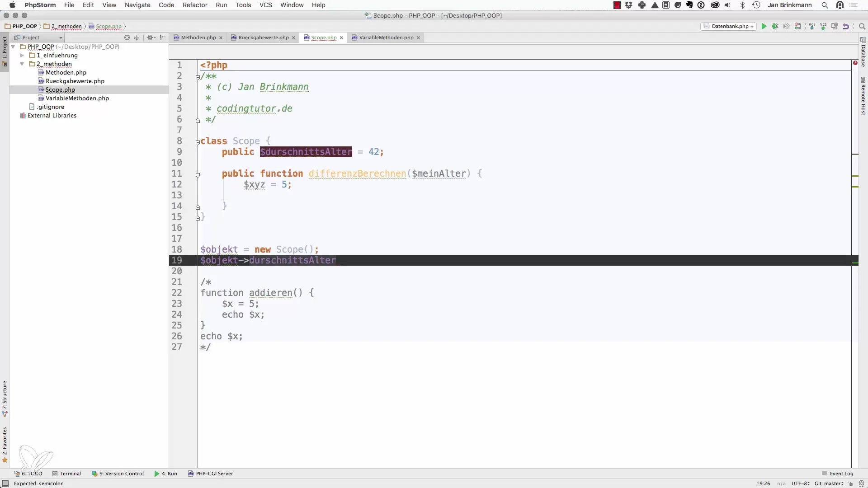Open the PHP-CGI Server tool window
This screenshot has width=868, height=488.
[211, 474]
